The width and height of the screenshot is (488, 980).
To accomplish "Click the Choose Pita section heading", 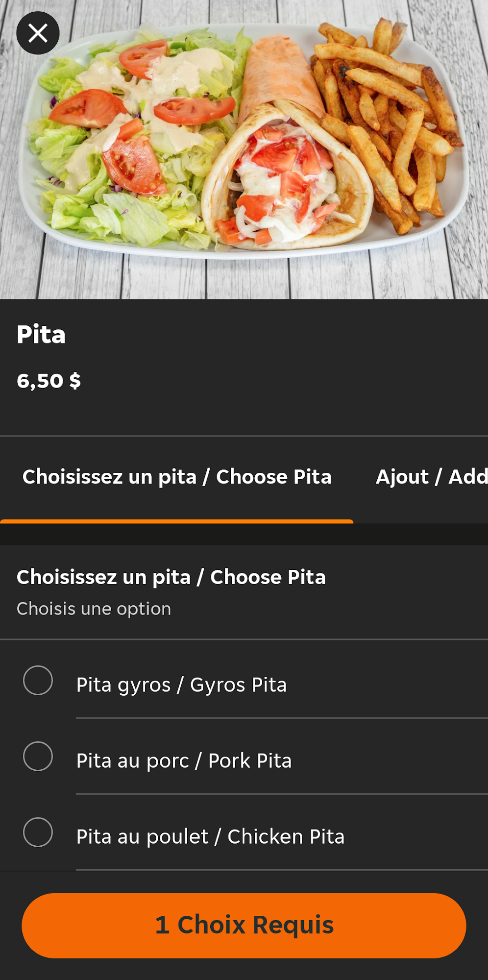I will [171, 577].
